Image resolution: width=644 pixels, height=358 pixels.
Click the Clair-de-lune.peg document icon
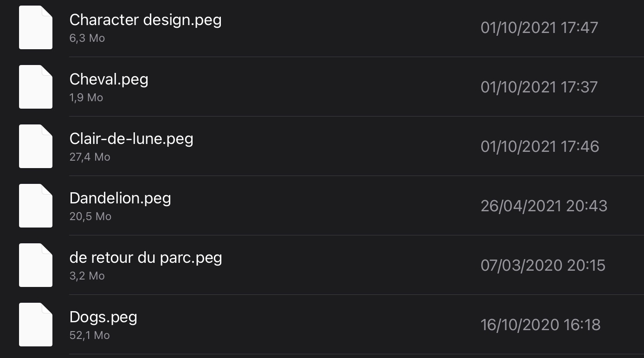(35, 146)
